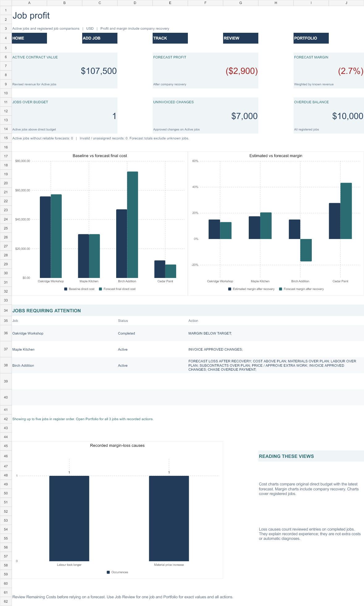Select the ($2,900) forecast profit value
This screenshot has height=606, width=364.
[x=242, y=71]
